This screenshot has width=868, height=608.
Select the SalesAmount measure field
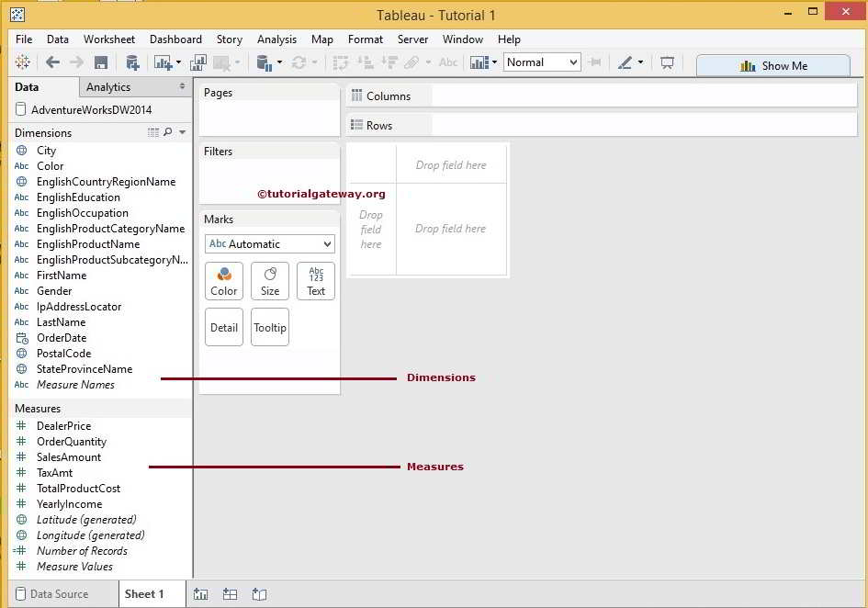[x=69, y=457]
